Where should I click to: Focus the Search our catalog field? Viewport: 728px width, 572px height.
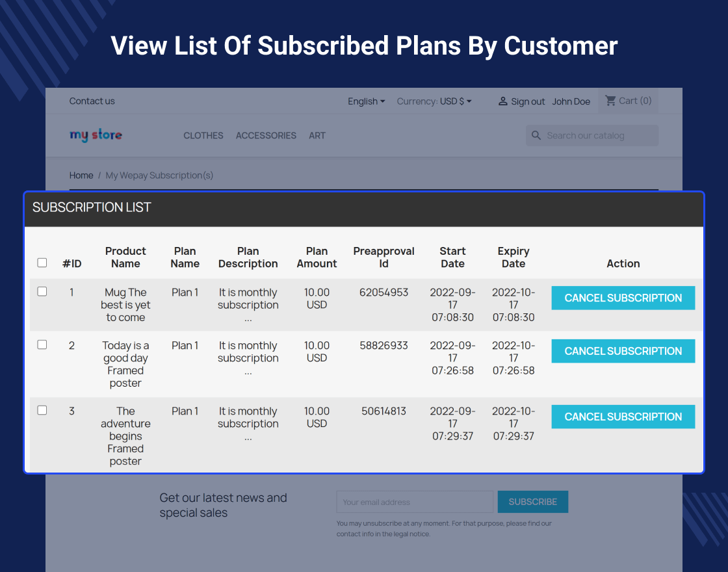[x=592, y=136]
